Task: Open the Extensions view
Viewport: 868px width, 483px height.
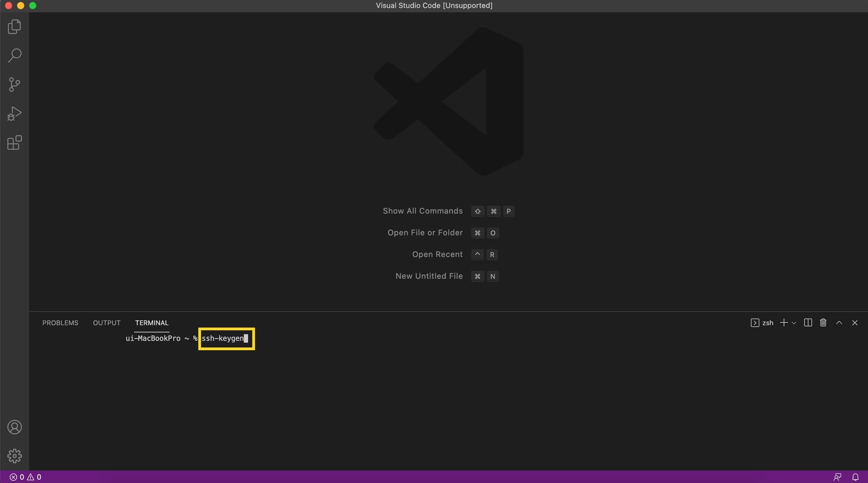Action: coord(14,142)
